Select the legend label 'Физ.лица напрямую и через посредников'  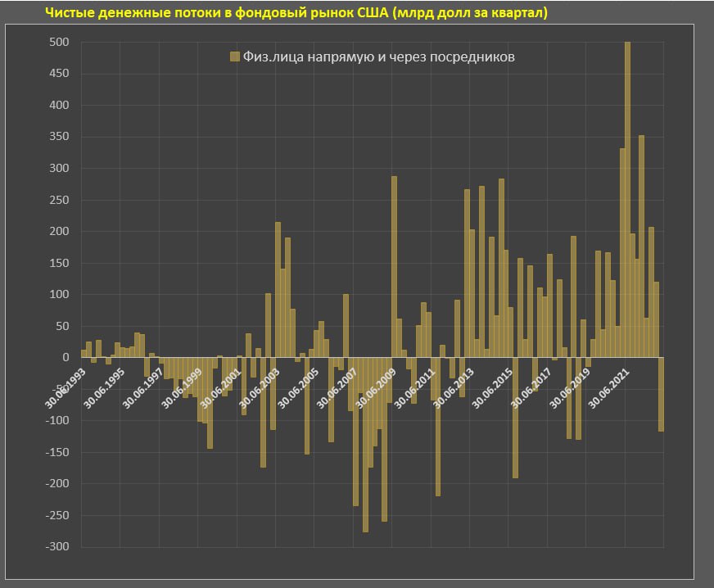[x=378, y=57]
